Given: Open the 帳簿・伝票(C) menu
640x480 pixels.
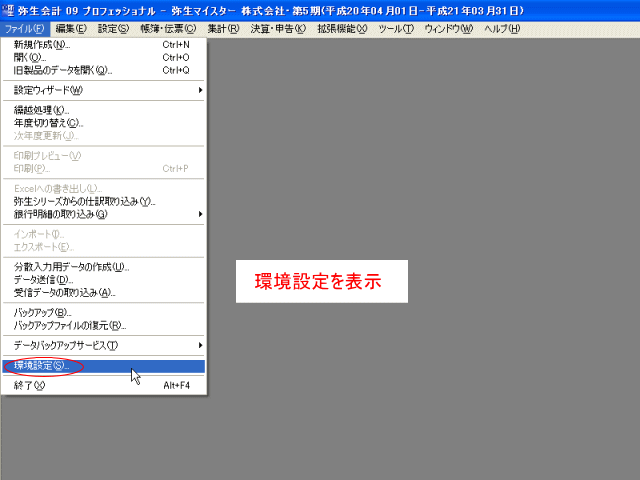Looking at the screenshot, I should click(168, 29).
